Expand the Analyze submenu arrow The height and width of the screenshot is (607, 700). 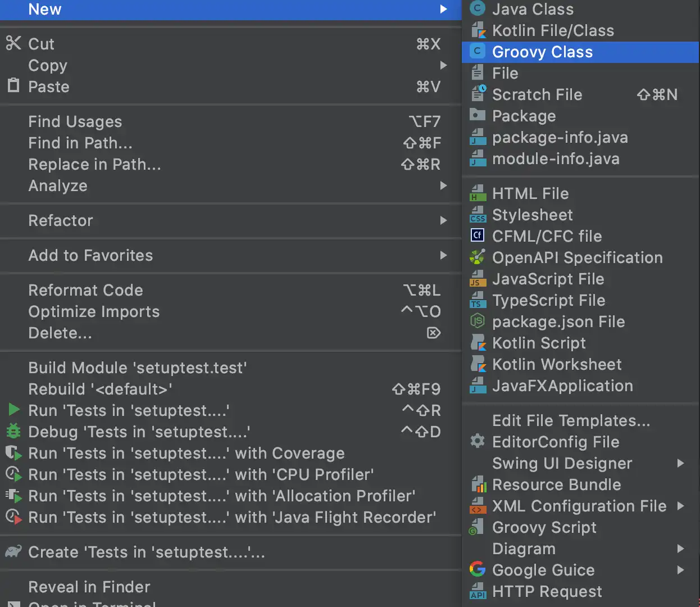click(443, 185)
